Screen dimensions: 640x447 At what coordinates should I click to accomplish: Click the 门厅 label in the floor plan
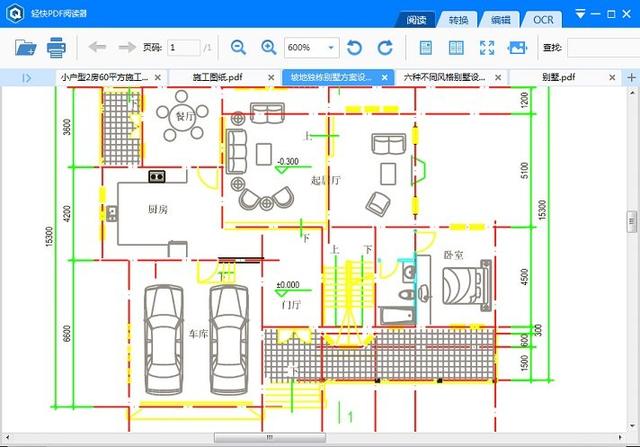tap(291, 304)
